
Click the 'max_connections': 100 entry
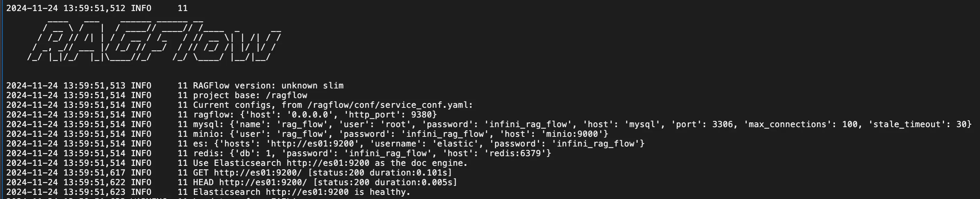point(800,125)
